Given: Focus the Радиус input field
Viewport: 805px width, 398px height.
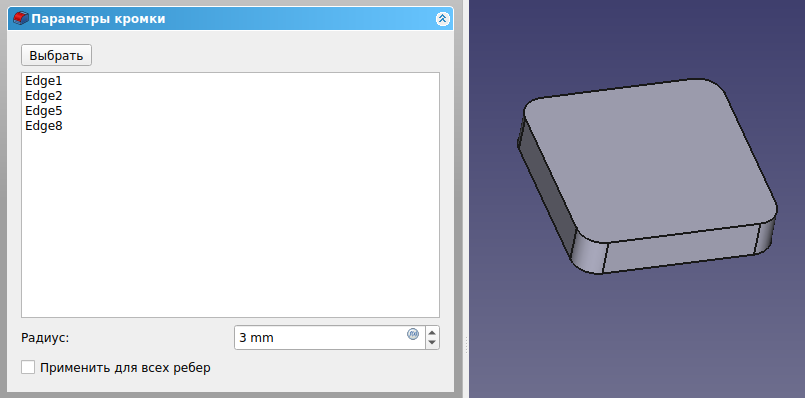Looking at the screenshot, I should pos(321,337).
